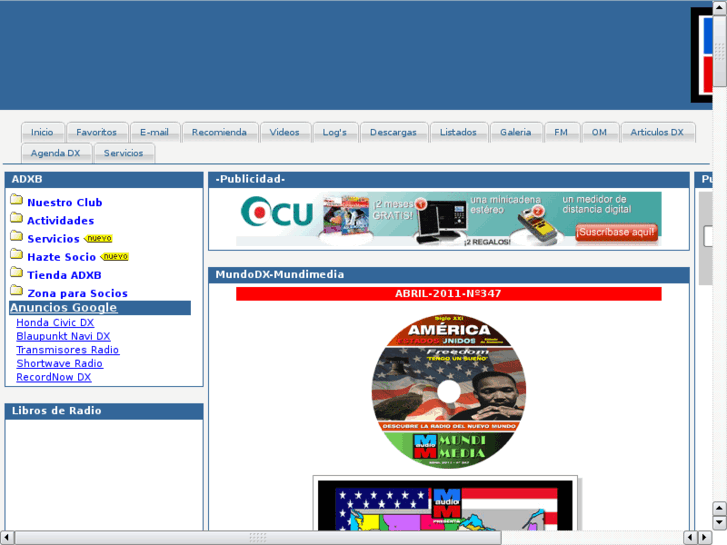Click the horizontal scrollbar thumb
727x545 pixels.
click(258, 537)
